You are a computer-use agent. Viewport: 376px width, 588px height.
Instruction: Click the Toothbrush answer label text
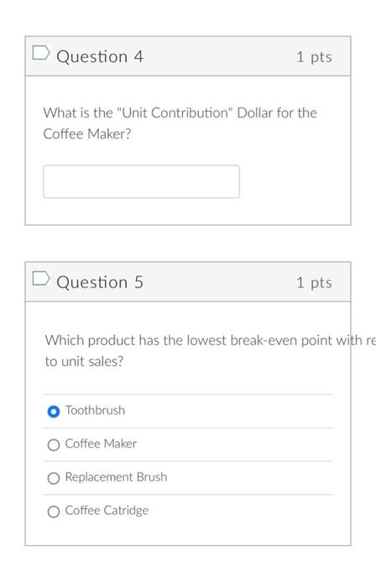(x=95, y=410)
